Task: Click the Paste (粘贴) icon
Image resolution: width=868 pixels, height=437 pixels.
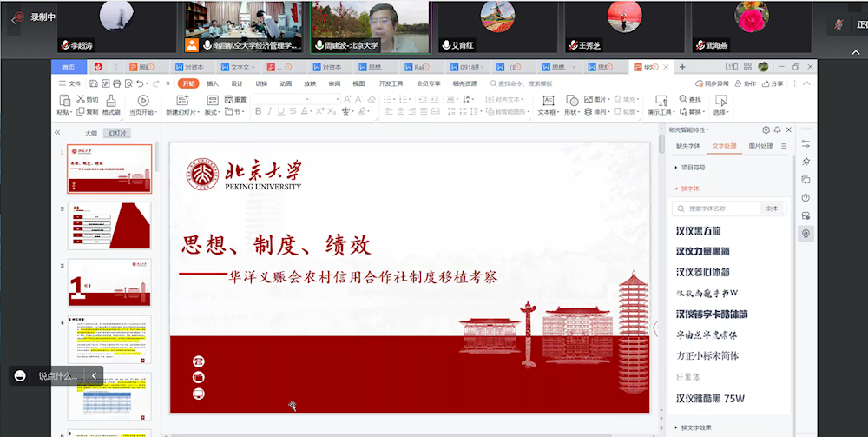Action: point(65,100)
